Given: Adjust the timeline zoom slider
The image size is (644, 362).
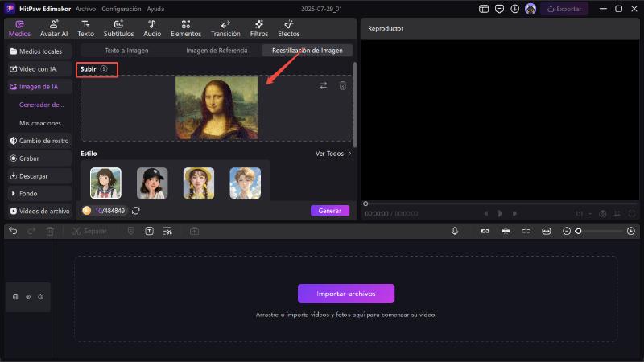Looking at the screenshot, I should [578, 231].
